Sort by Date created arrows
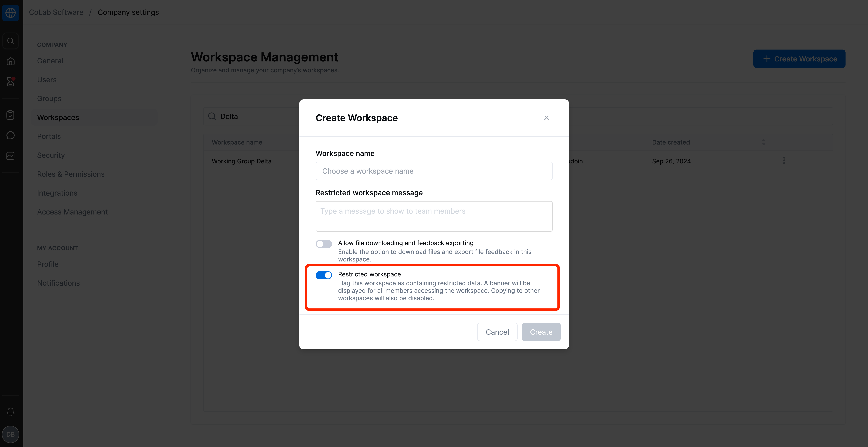This screenshot has width=868, height=447. click(x=763, y=142)
